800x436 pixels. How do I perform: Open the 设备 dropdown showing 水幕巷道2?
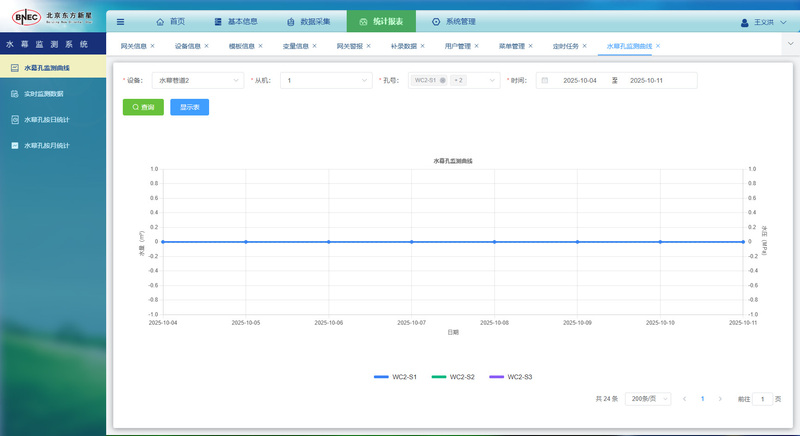[197, 80]
